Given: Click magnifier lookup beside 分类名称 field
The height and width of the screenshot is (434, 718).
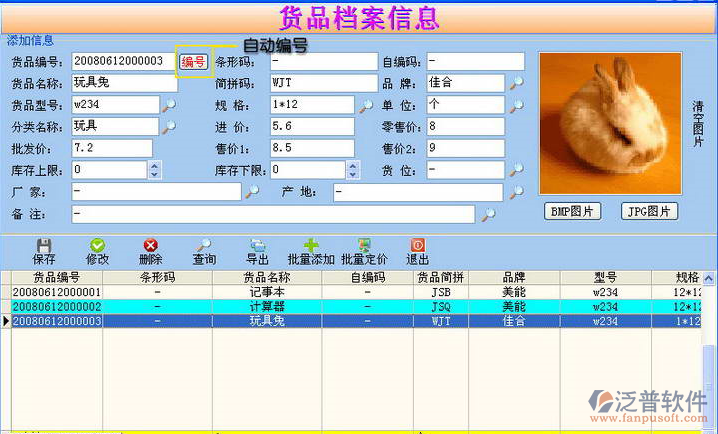Looking at the screenshot, I should click(169, 127).
